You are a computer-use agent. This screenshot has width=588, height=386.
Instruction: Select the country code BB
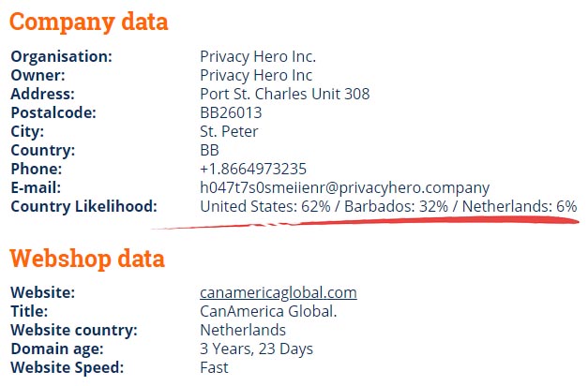pos(209,150)
